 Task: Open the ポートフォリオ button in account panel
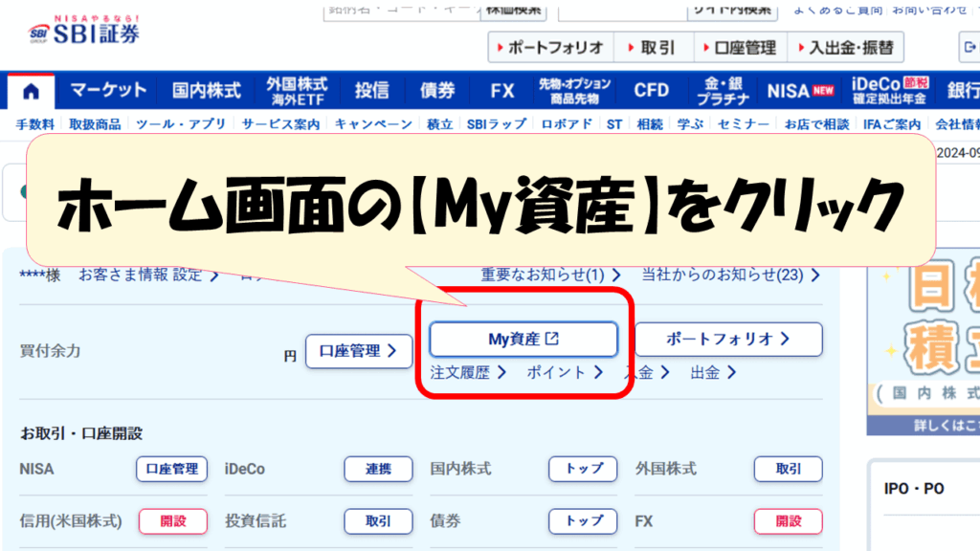point(728,339)
